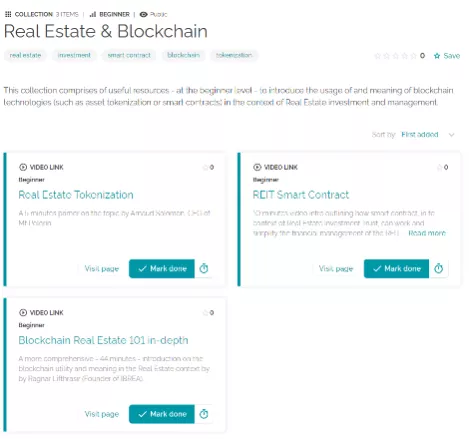Expand description with Read more link

click(x=427, y=233)
